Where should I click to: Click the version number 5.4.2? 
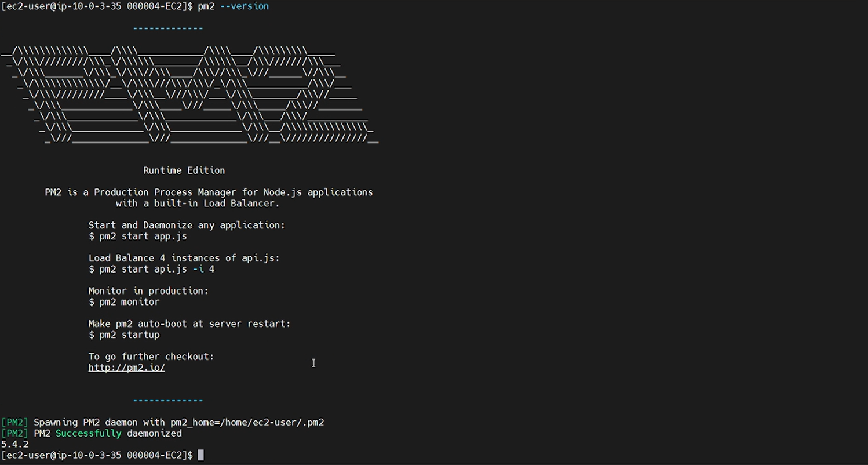(15, 444)
